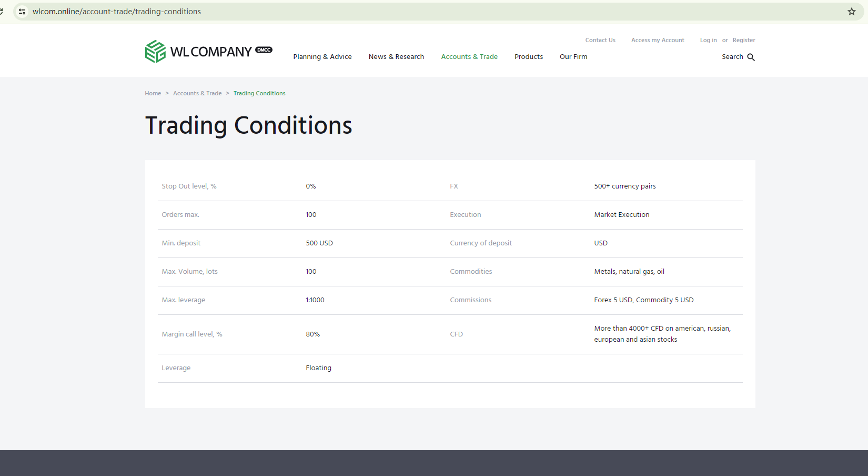868x476 pixels.
Task: Click the 'Leverage' label beside Floating
Action: pos(176,368)
